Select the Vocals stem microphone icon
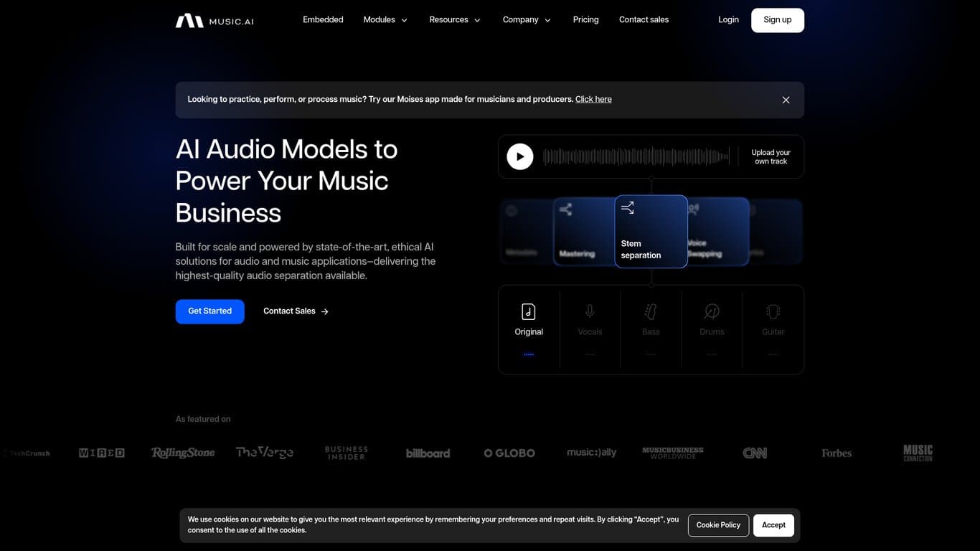Viewport: 980px width, 551px height. pyautogui.click(x=590, y=311)
